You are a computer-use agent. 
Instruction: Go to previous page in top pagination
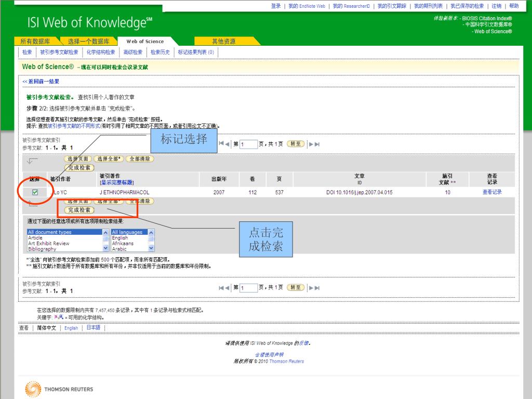tap(227, 144)
